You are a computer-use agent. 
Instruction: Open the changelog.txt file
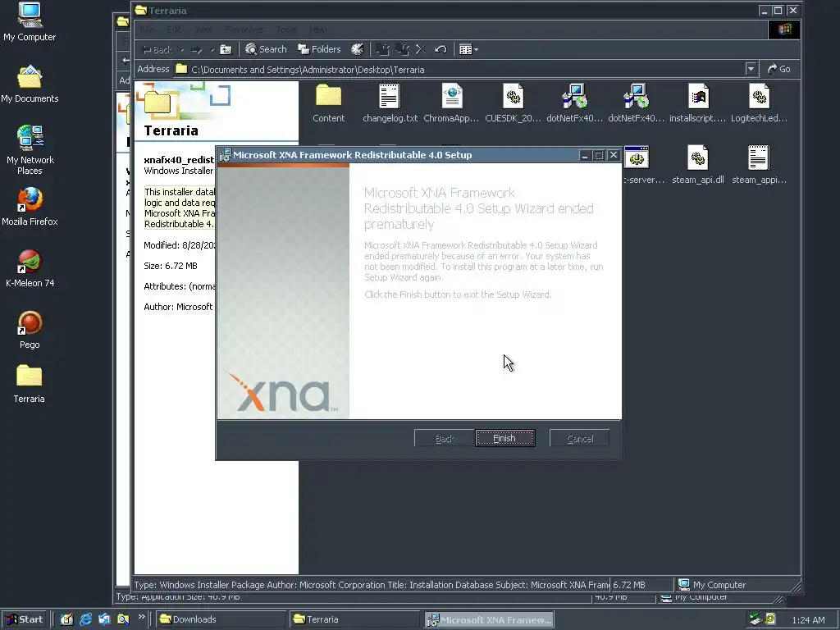(x=390, y=103)
